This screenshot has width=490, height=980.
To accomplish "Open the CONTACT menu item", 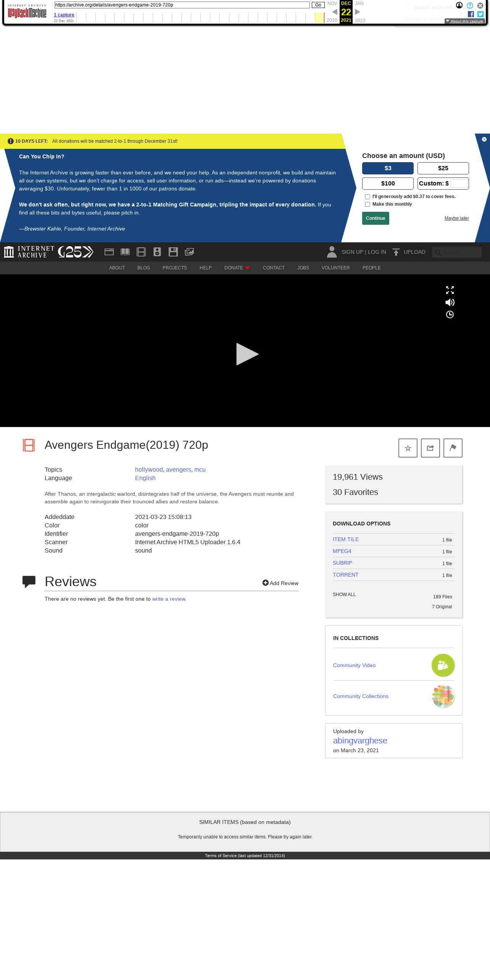I will tap(274, 268).
